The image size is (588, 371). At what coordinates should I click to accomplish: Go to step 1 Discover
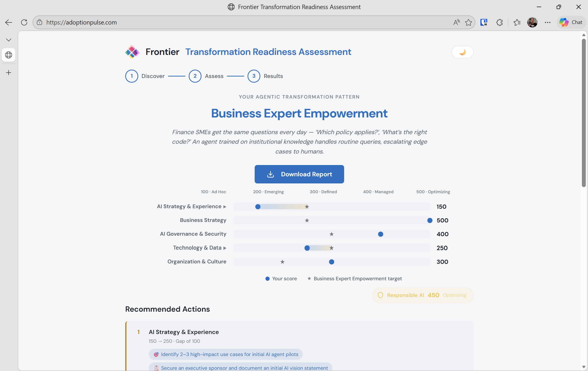[132, 76]
